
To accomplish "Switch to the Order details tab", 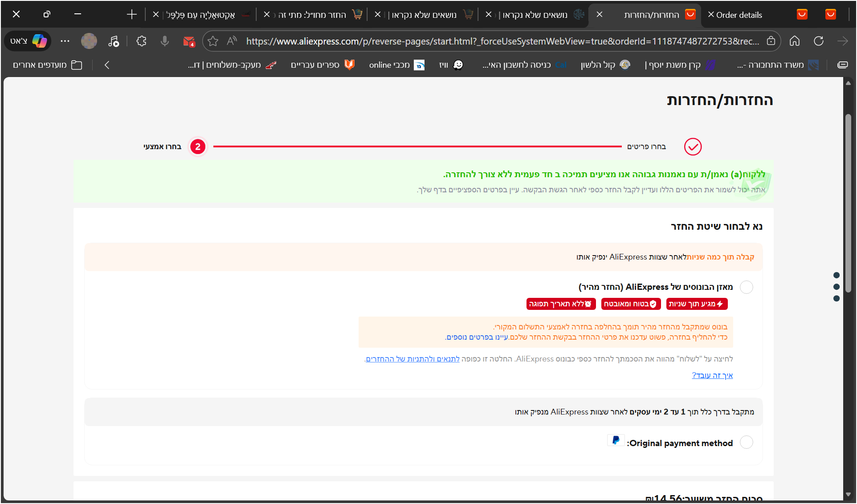I will tap(739, 15).
